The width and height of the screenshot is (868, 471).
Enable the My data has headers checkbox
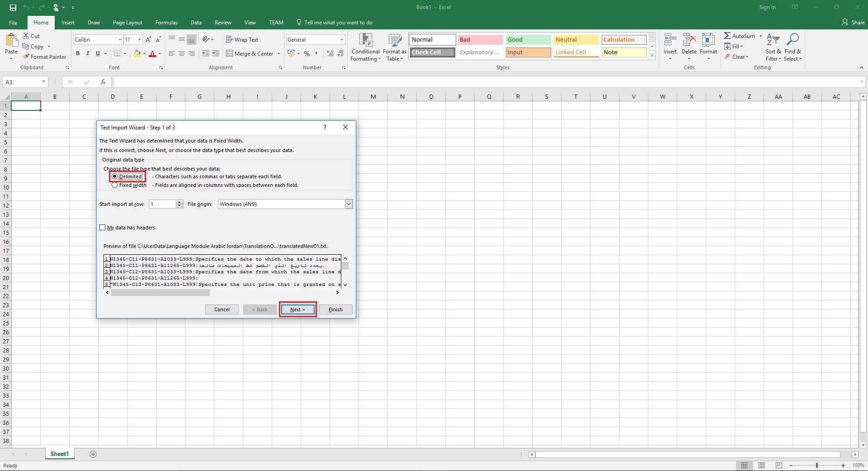pos(103,228)
